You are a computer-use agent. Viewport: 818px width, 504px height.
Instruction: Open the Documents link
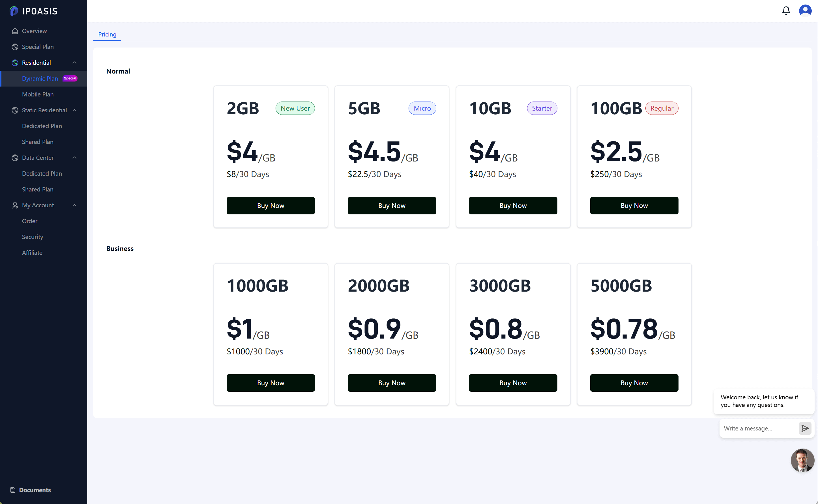(x=35, y=490)
